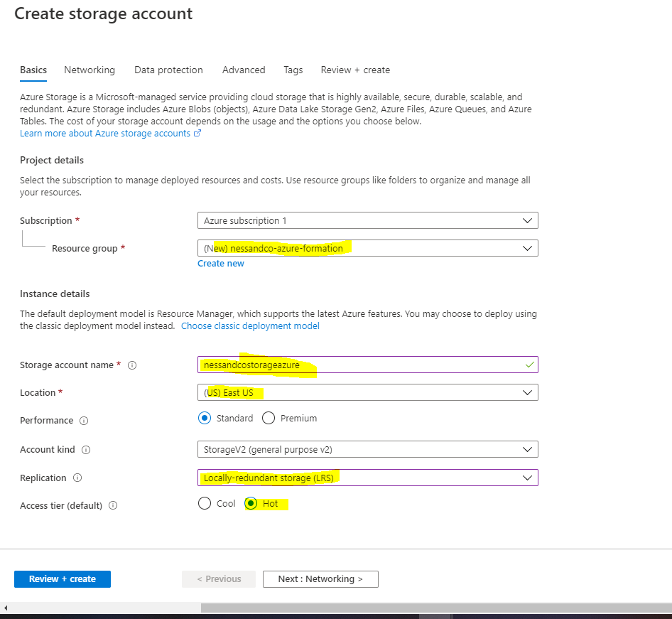Open the Subscription dropdown
This screenshot has width=672, height=619.
tap(368, 220)
